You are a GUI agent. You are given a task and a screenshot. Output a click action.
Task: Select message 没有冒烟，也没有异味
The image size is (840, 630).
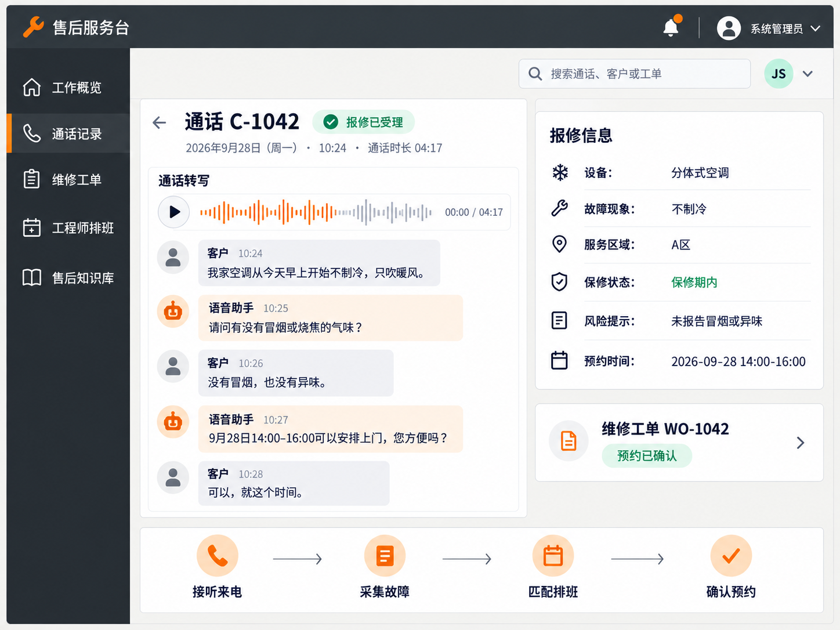pyautogui.click(x=296, y=373)
